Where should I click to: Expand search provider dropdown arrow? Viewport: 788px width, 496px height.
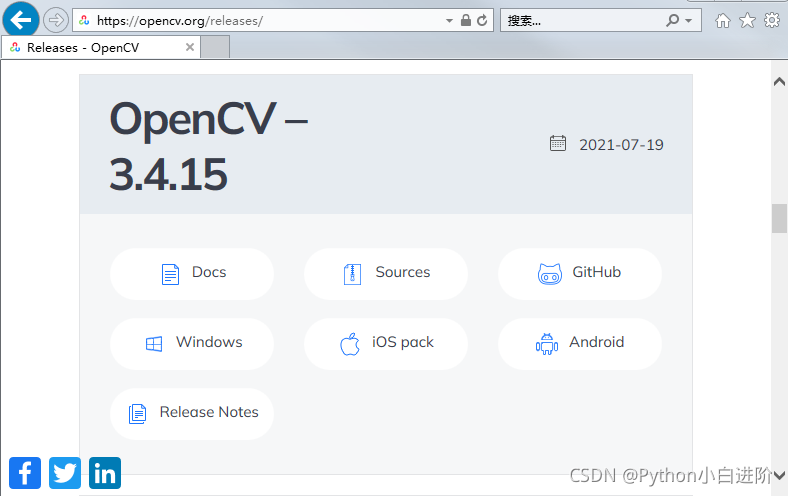tap(688, 21)
